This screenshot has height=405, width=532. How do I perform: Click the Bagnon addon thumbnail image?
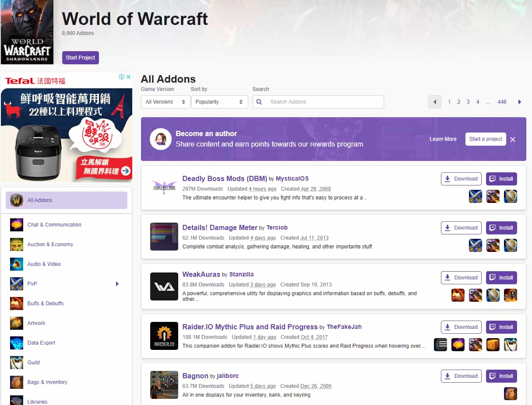pyautogui.click(x=164, y=385)
